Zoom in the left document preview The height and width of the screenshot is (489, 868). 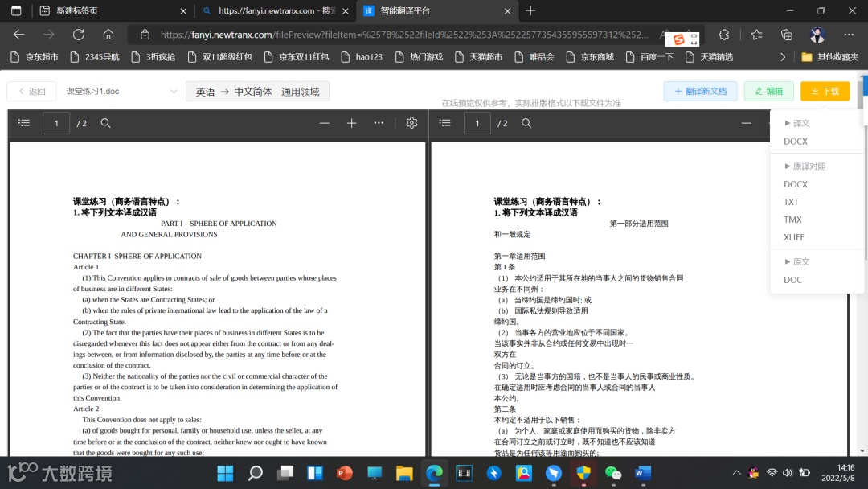click(351, 123)
